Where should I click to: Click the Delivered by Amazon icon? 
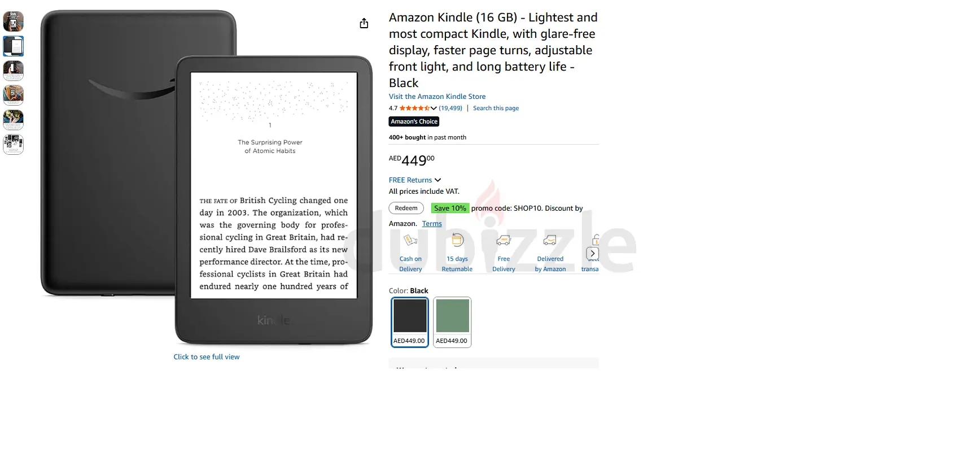pos(550,240)
